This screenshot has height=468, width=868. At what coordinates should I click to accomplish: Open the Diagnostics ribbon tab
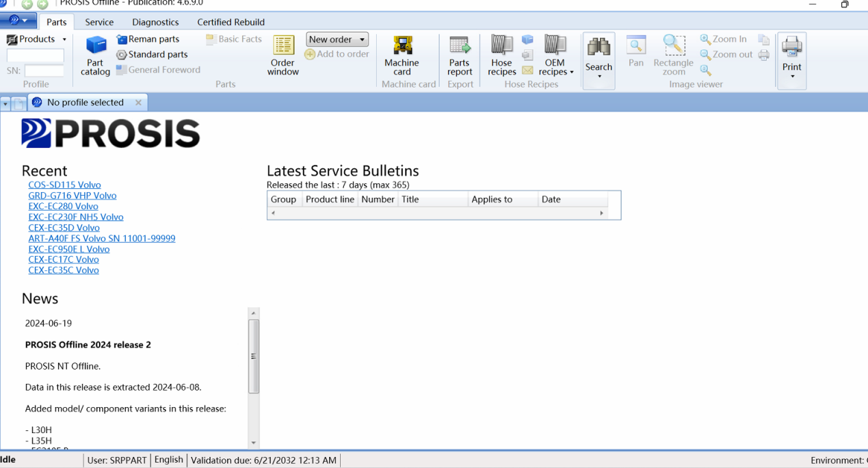tap(155, 22)
